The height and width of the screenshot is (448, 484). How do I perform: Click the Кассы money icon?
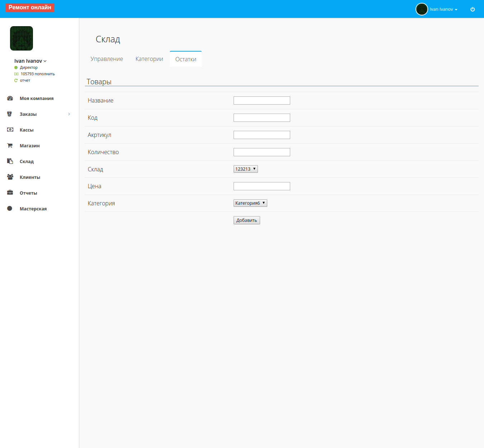click(10, 130)
